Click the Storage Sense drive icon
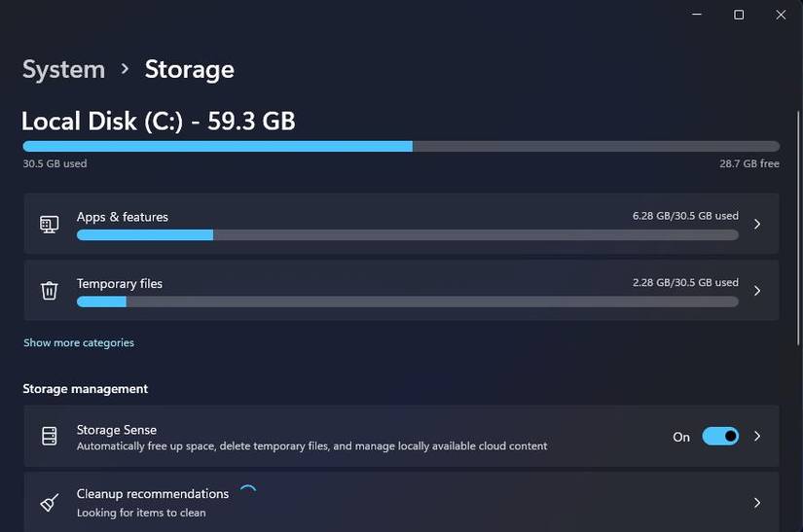The height and width of the screenshot is (532, 803). pos(49,437)
